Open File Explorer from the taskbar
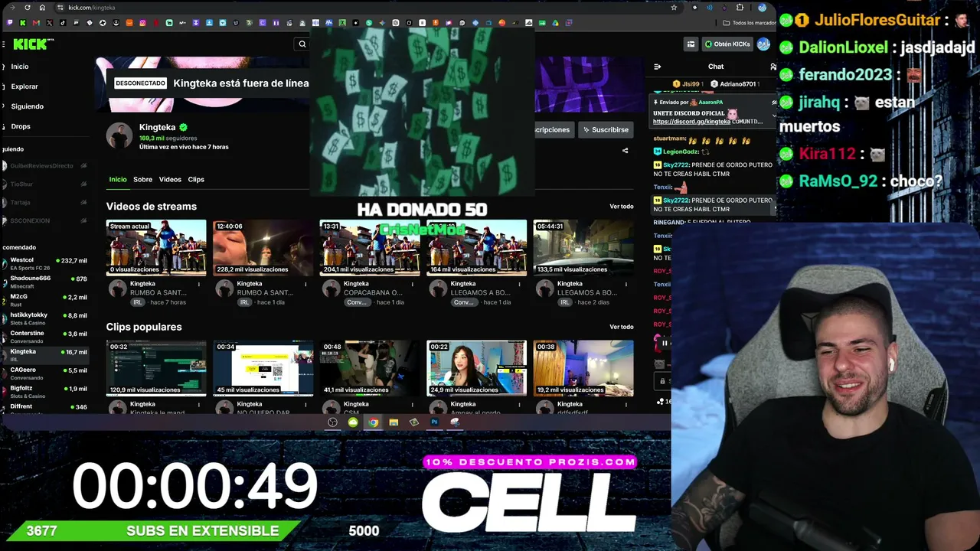Image resolution: width=980 pixels, height=551 pixels. click(394, 422)
